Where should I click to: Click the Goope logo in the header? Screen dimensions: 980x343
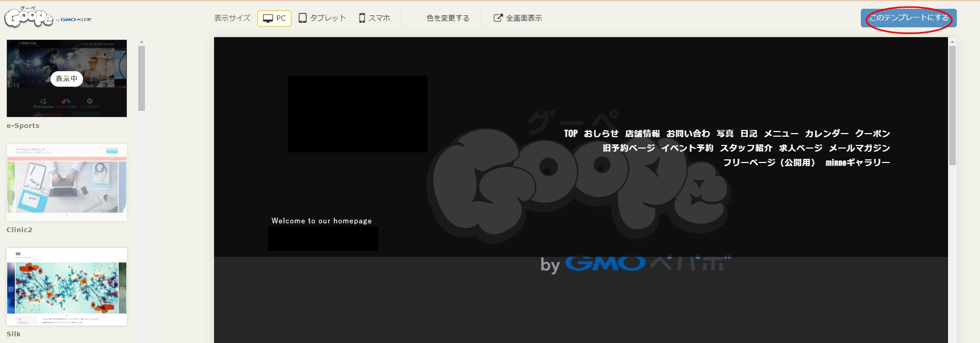click(47, 17)
